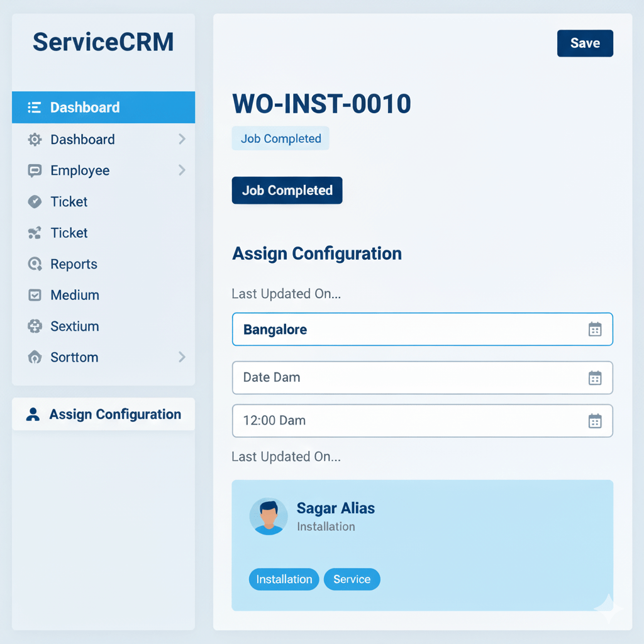Click the calendar icon in Date Dam field
Image resolution: width=644 pixels, height=644 pixels.
[x=594, y=378]
